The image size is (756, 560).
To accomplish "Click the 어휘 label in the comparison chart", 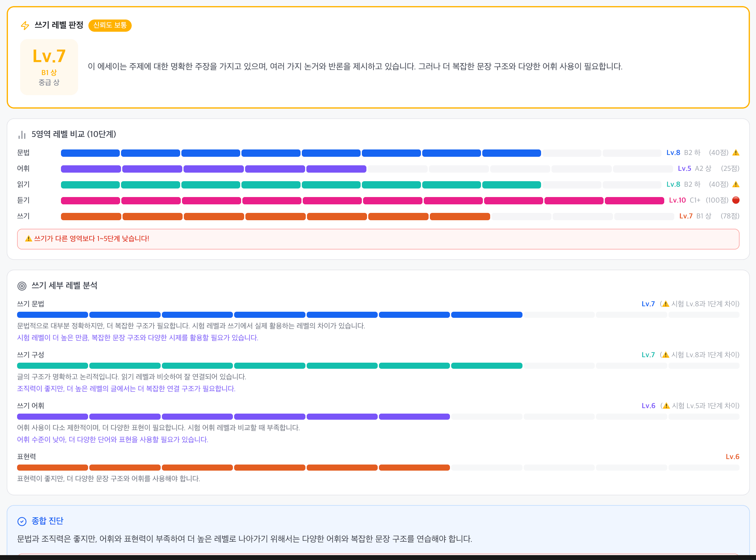I will [x=23, y=168].
